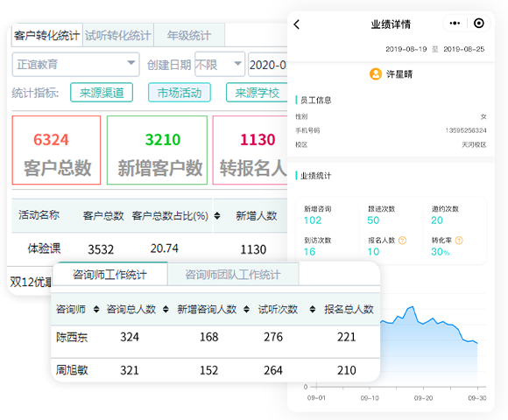The height and width of the screenshot is (420, 508).
Task: Open the 不限 创建日期 dropdown
Action: tap(220, 65)
